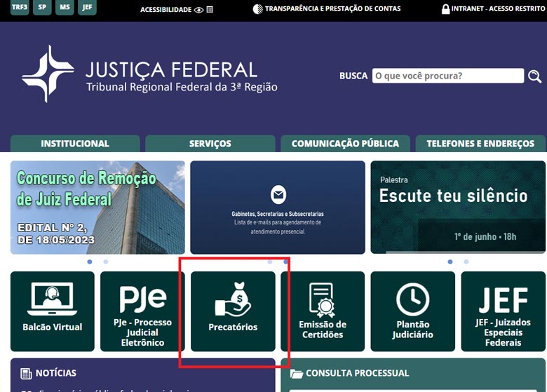Open the Serviços menu
Viewport: 547px width, 392px height.
(210, 143)
